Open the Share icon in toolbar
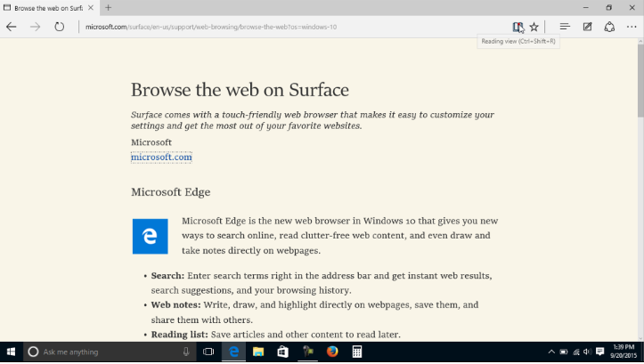Image resolution: width=644 pixels, height=364 pixels. coord(609,27)
